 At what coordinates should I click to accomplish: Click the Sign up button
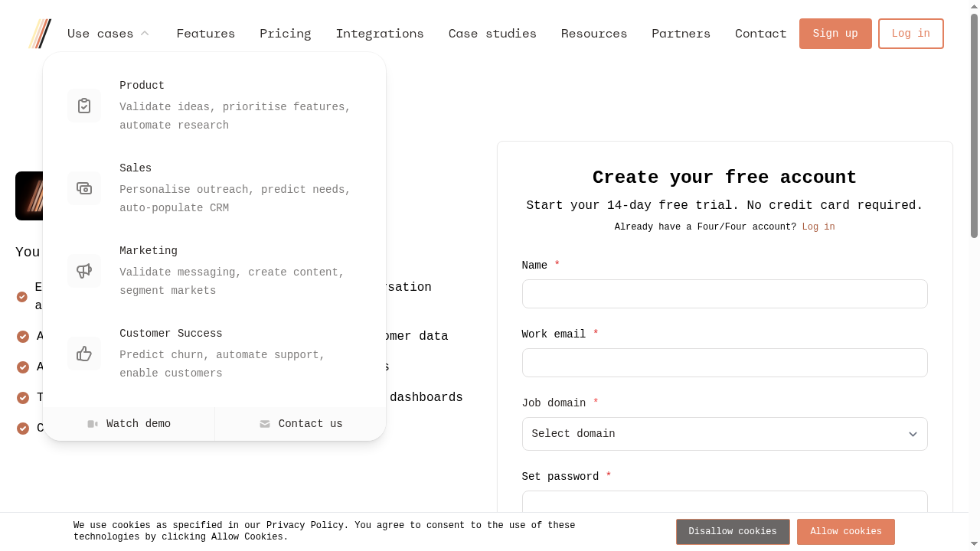point(835,34)
